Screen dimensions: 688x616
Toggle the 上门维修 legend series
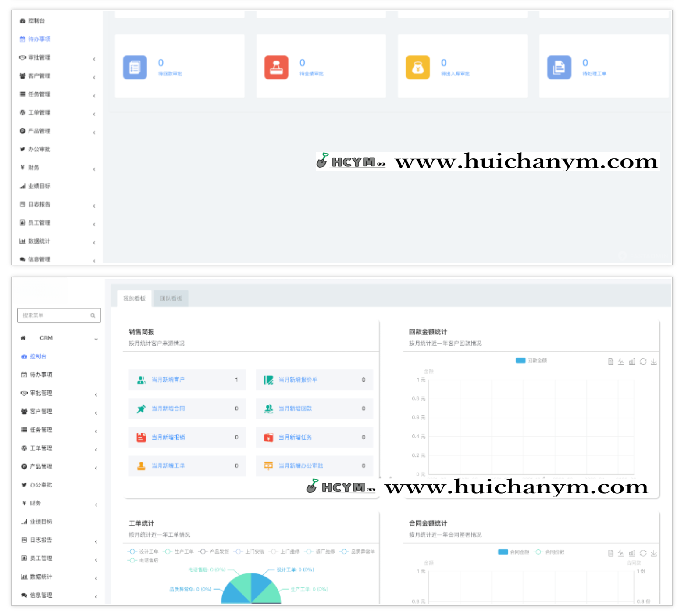pyautogui.click(x=285, y=552)
